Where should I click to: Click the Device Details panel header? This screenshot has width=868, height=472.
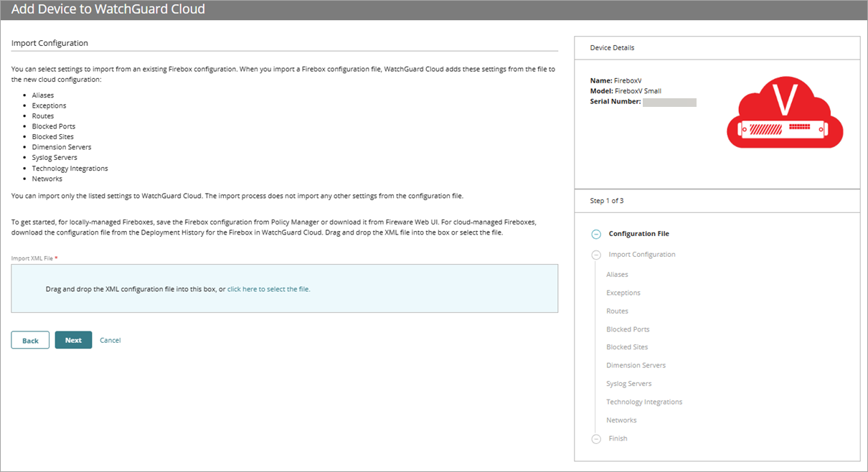point(717,48)
